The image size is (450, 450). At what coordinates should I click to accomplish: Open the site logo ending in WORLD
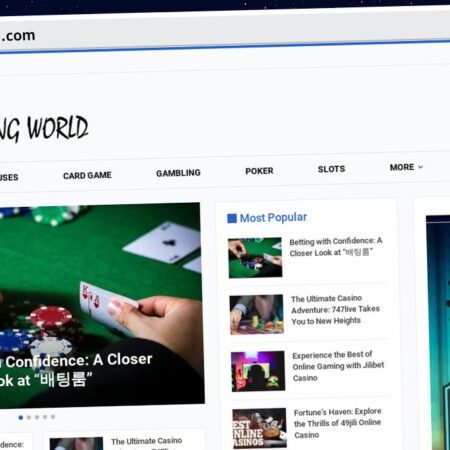click(x=44, y=130)
